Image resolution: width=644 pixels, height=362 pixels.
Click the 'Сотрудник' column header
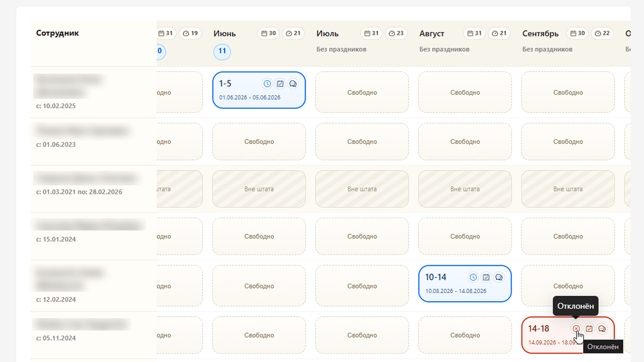(57, 33)
